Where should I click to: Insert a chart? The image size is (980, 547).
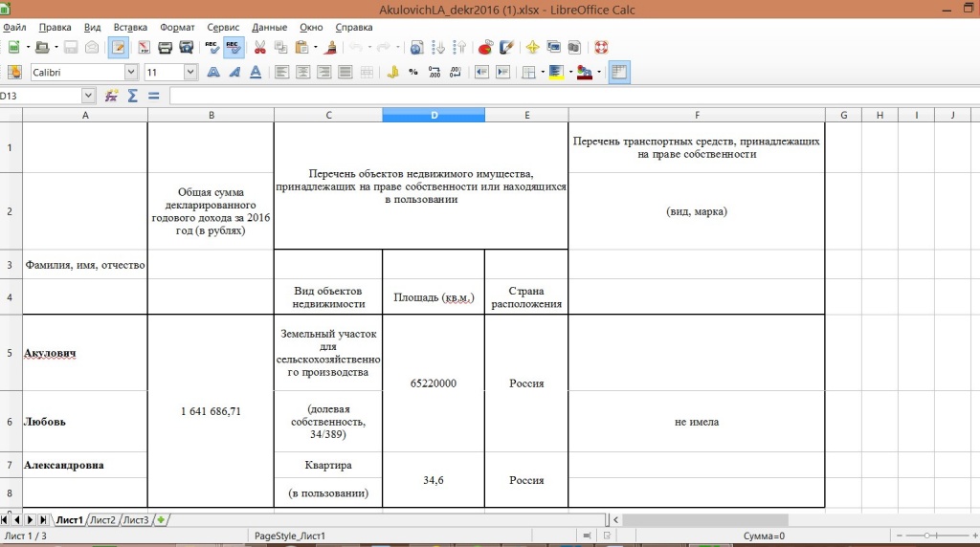coord(485,48)
